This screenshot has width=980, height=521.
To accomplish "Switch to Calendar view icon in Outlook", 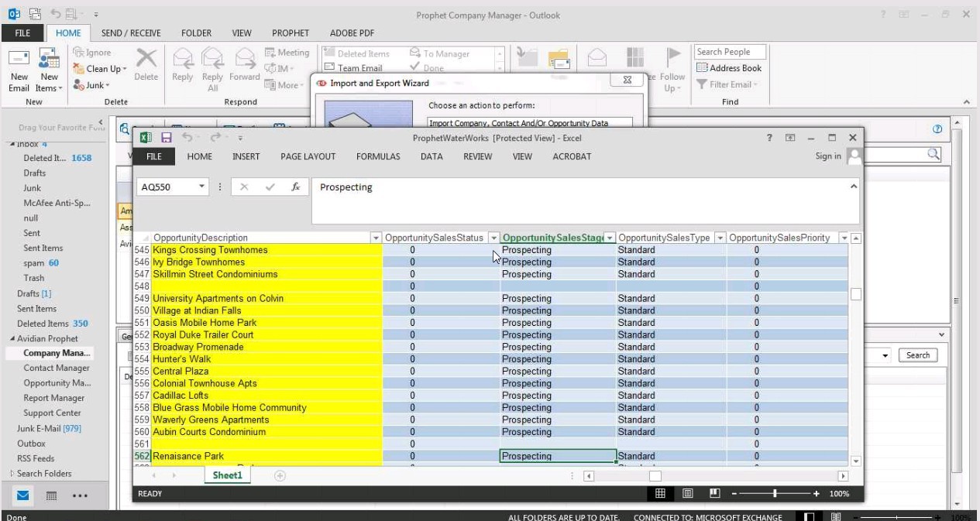I will click(51, 495).
